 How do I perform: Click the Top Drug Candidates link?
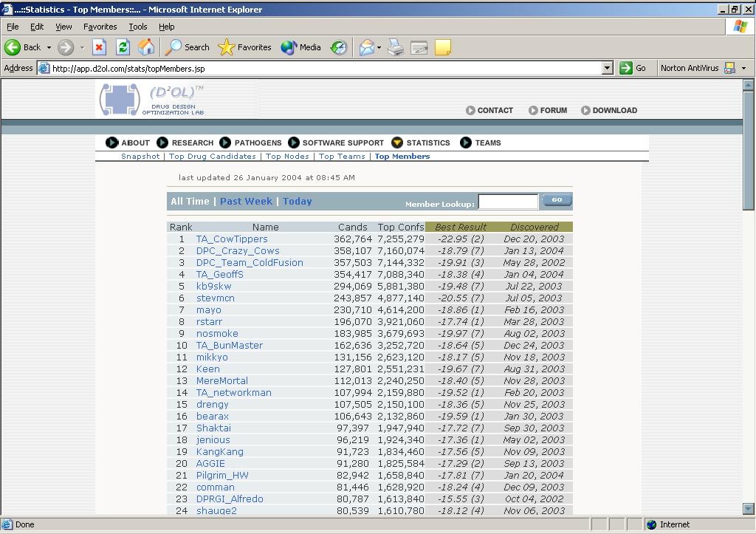[x=212, y=157]
